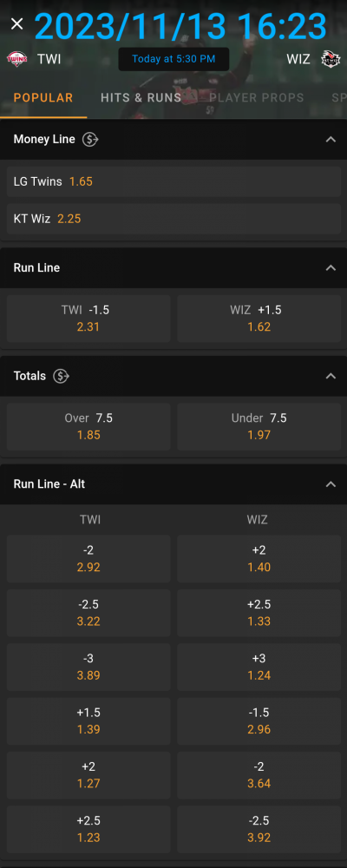
Task: Collapse the Totals section
Action: click(x=331, y=376)
